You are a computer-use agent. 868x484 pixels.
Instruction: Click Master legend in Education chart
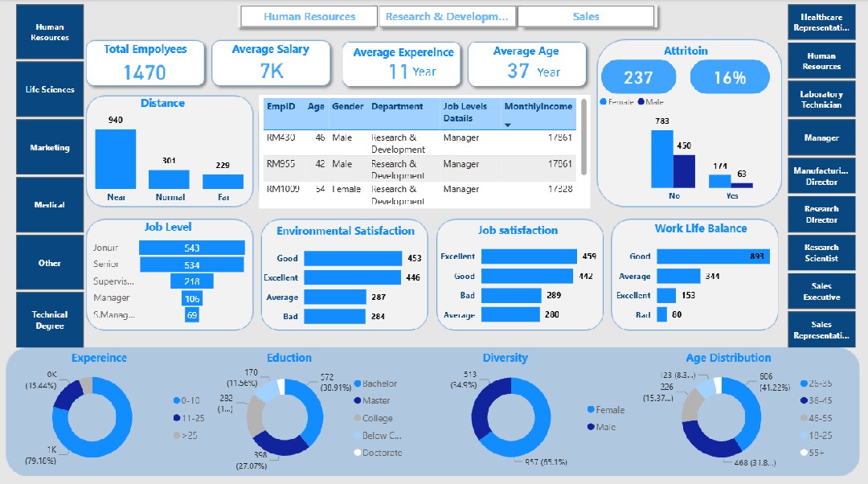pyautogui.click(x=372, y=400)
